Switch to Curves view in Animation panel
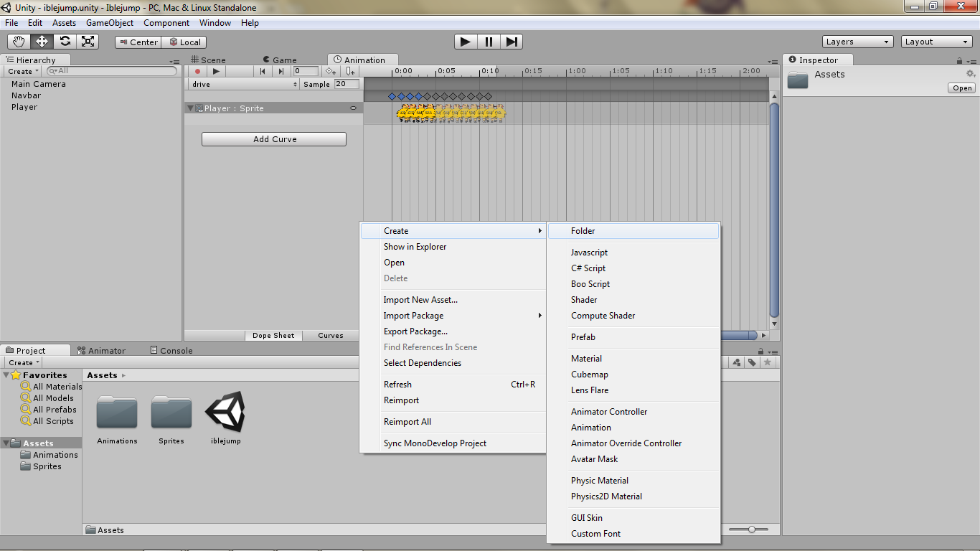The height and width of the screenshot is (551, 980). (x=331, y=335)
